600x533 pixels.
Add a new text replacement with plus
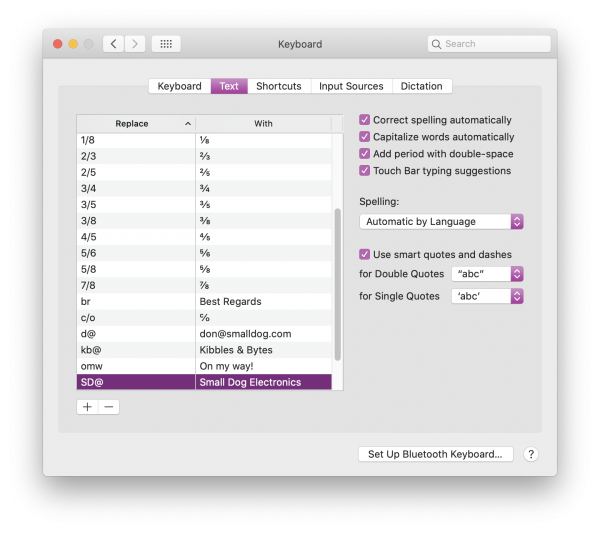87,407
